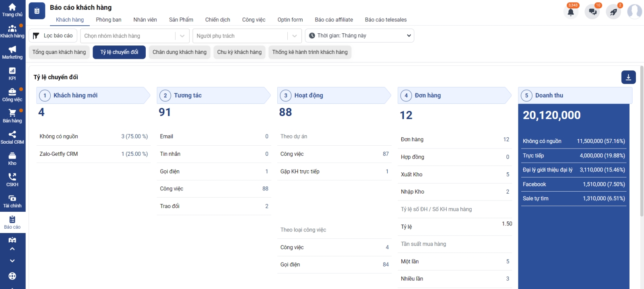
Task: Open KPI module in sidebar
Action: pyautogui.click(x=12, y=74)
